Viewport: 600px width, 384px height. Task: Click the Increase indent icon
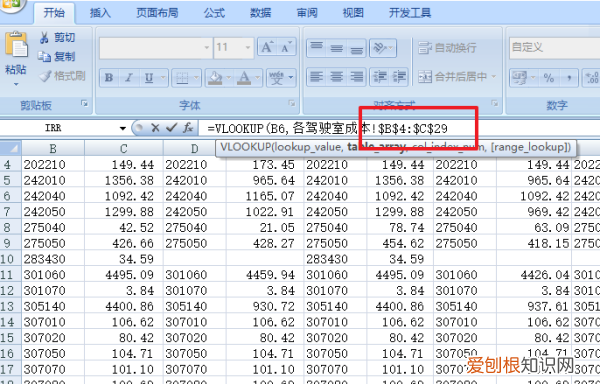(x=399, y=77)
